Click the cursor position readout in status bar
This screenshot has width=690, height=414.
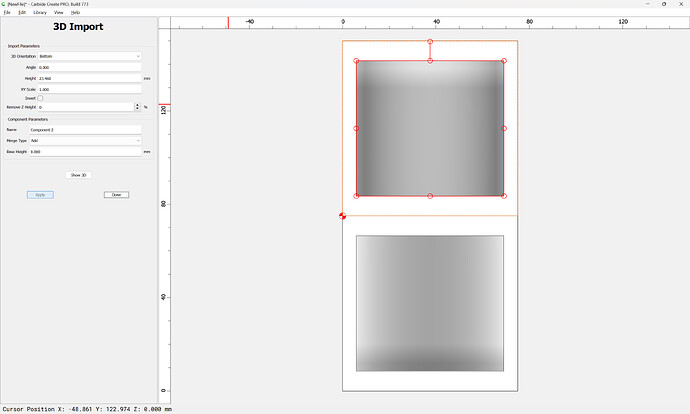[87, 409]
